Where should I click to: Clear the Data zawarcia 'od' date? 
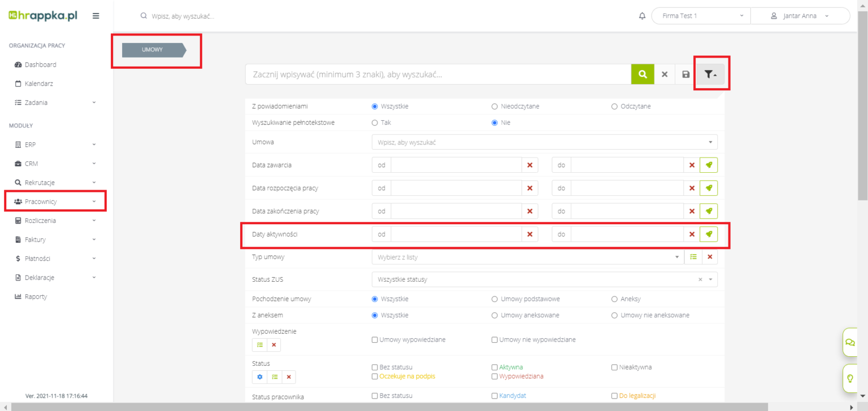530,165
